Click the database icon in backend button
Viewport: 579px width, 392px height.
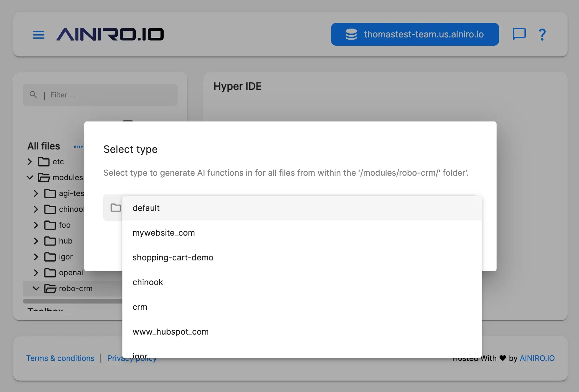click(x=351, y=34)
